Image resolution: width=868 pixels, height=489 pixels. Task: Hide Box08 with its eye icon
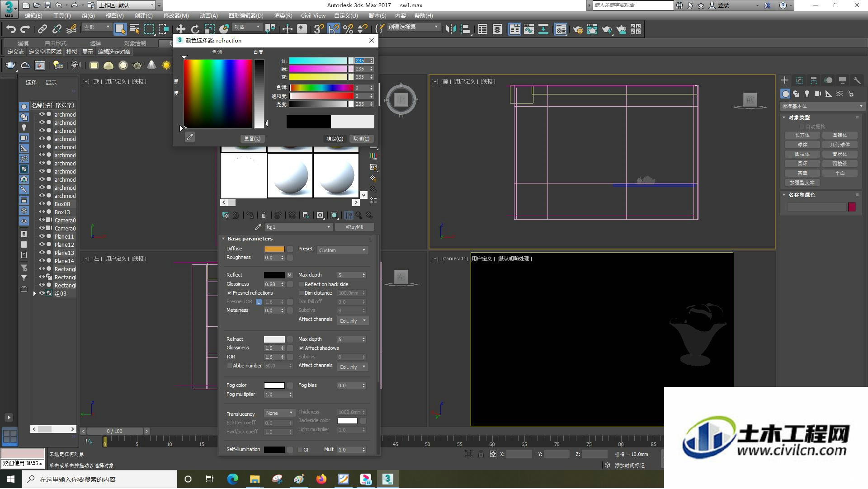42,204
